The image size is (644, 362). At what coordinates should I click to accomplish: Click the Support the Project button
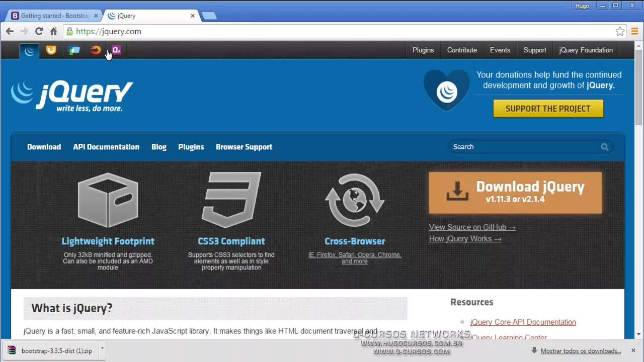[x=548, y=109]
